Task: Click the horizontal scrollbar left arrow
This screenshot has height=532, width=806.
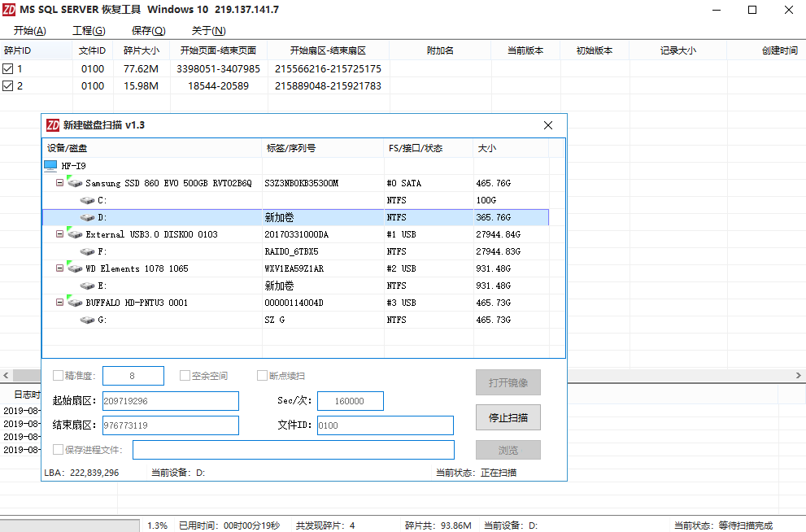Action: (7, 375)
